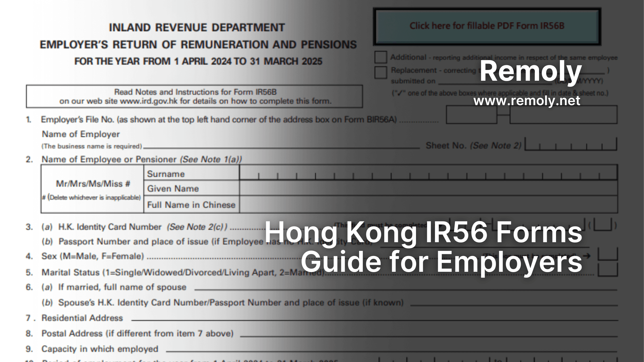Click the Full Name in Chinese field
This screenshot has height=362, width=644.
428,205
